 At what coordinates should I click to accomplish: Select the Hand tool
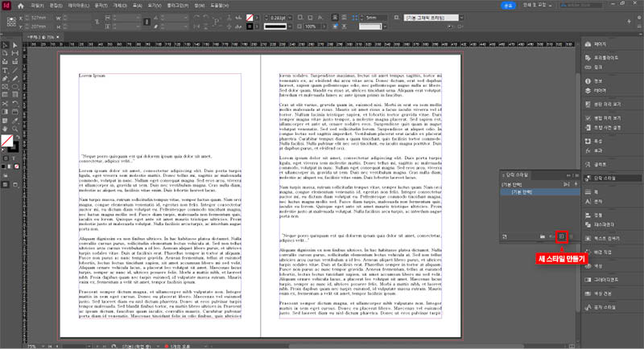pyautogui.click(x=6, y=129)
